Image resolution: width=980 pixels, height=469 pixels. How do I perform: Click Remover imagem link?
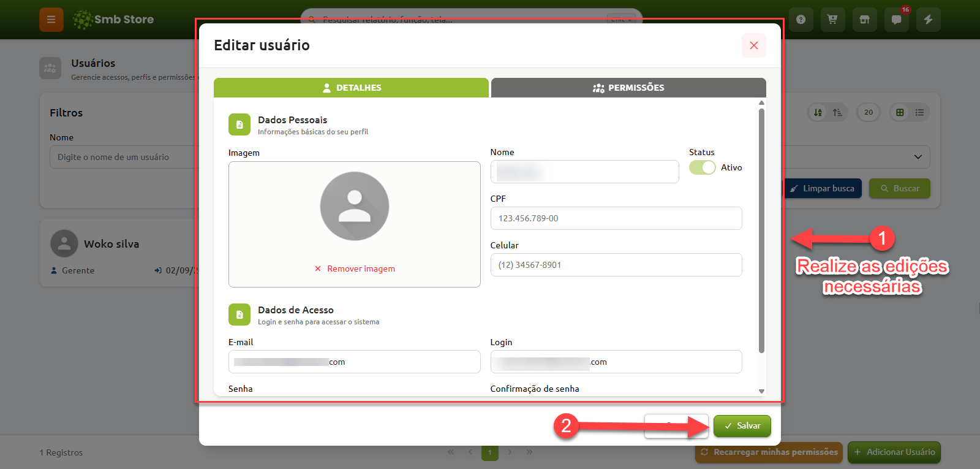(x=355, y=269)
